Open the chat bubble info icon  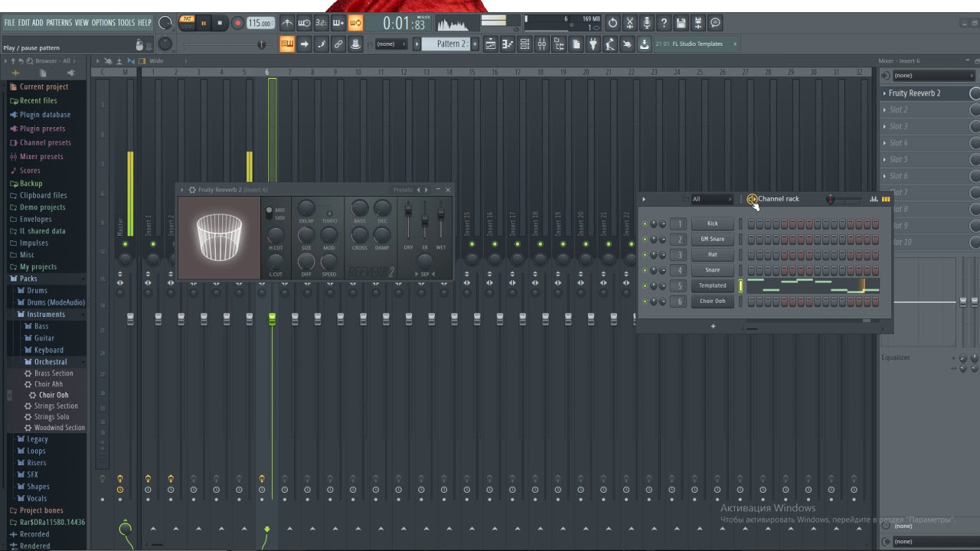click(x=715, y=23)
